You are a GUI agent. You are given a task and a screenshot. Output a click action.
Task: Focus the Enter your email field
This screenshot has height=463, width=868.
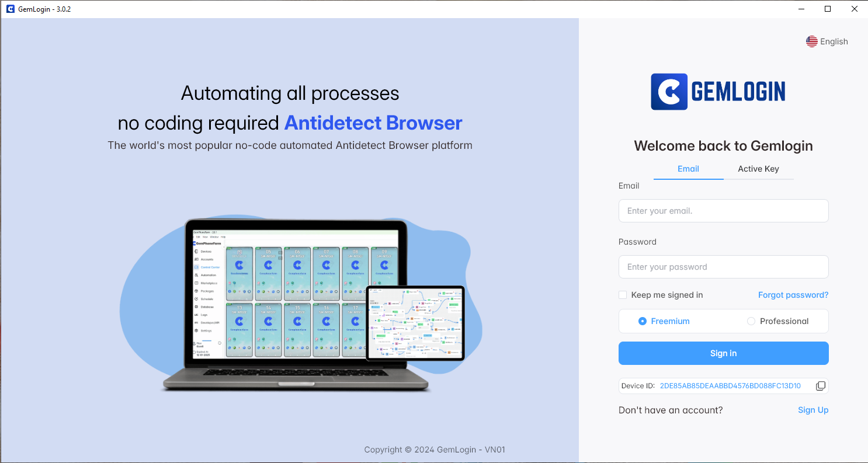pos(723,211)
